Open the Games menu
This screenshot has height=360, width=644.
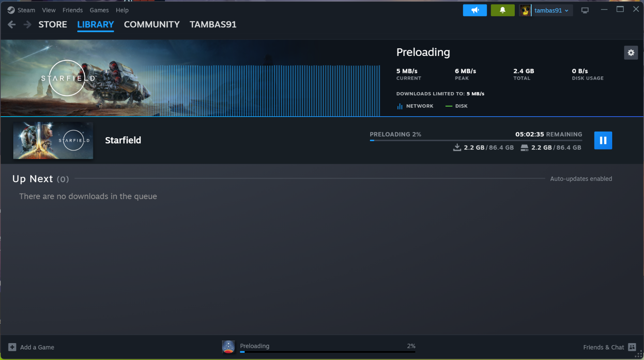coord(99,10)
